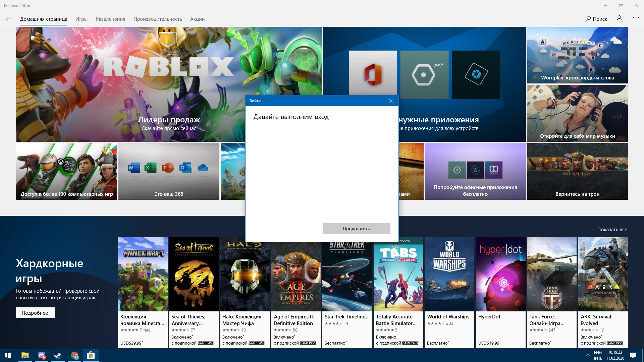Click the Подробнее button
The width and height of the screenshot is (644, 362).
[35, 313]
